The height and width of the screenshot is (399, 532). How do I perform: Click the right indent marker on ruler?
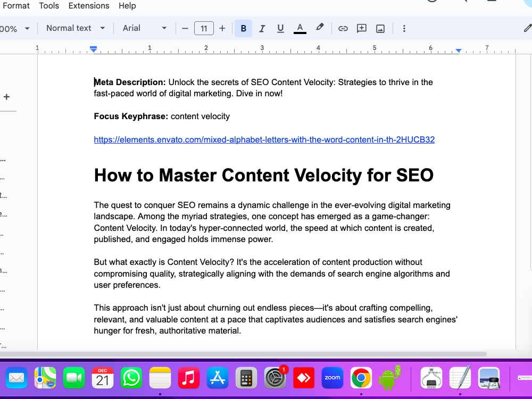pyautogui.click(x=459, y=51)
